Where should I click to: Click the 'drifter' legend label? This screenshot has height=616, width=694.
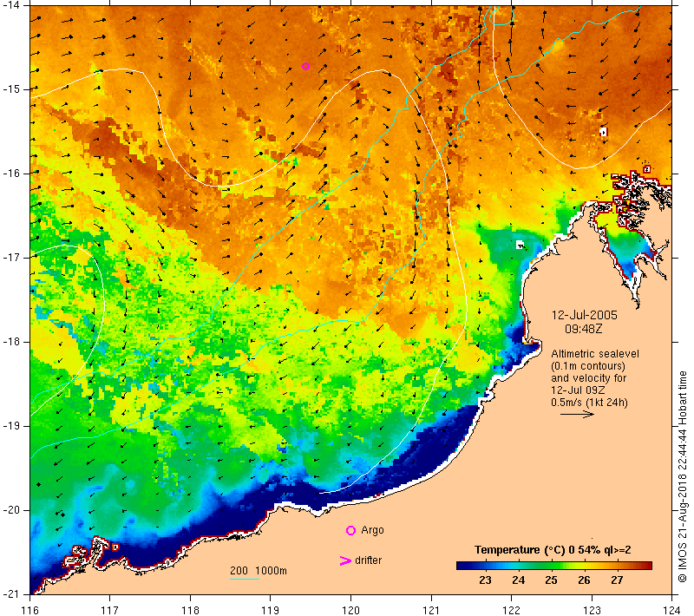tap(368, 560)
